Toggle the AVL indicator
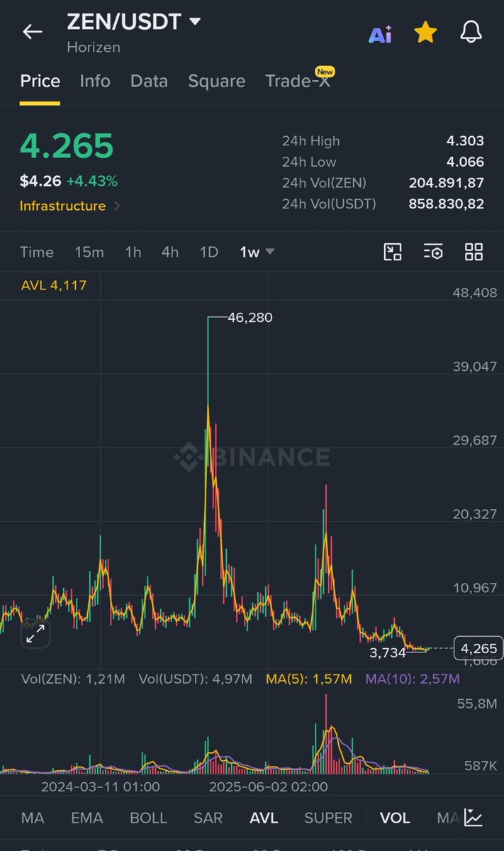 (x=264, y=818)
